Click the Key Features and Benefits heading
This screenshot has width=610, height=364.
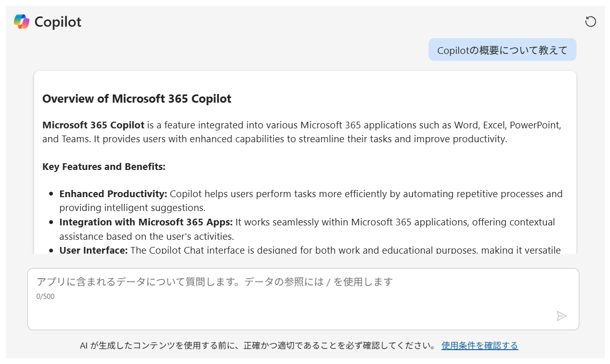pyautogui.click(x=104, y=166)
